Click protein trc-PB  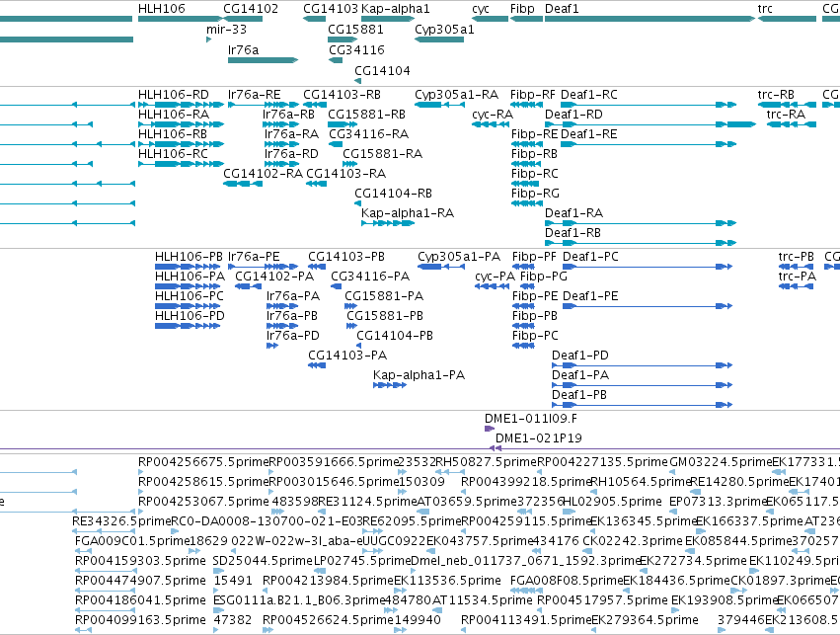pyautogui.click(x=796, y=267)
